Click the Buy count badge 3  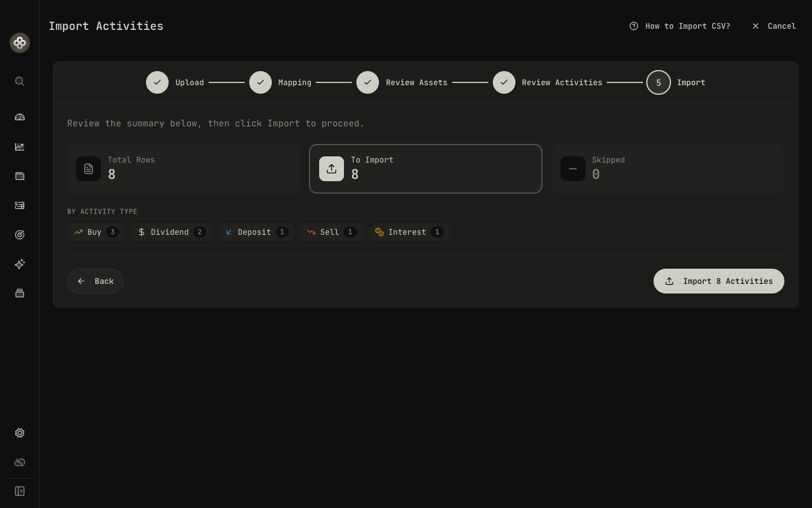click(112, 232)
